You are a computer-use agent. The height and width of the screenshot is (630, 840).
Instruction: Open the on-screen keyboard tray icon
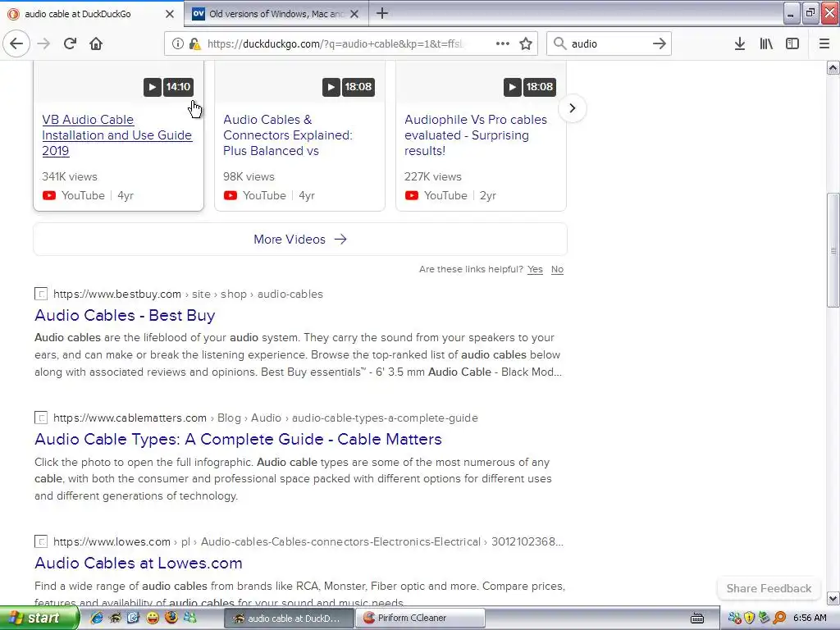pos(697,619)
